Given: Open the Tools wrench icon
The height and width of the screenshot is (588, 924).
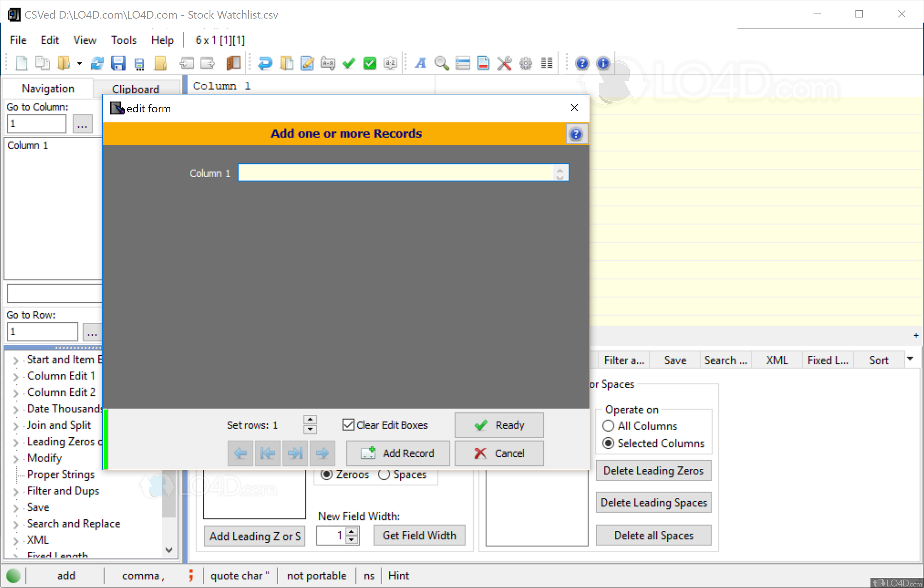Looking at the screenshot, I should [504, 63].
